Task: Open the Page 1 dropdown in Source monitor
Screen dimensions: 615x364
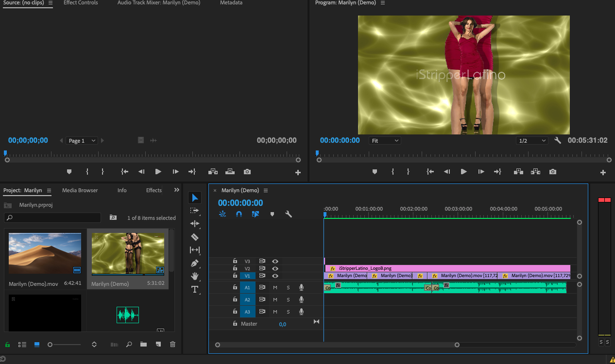Action: [81, 141]
